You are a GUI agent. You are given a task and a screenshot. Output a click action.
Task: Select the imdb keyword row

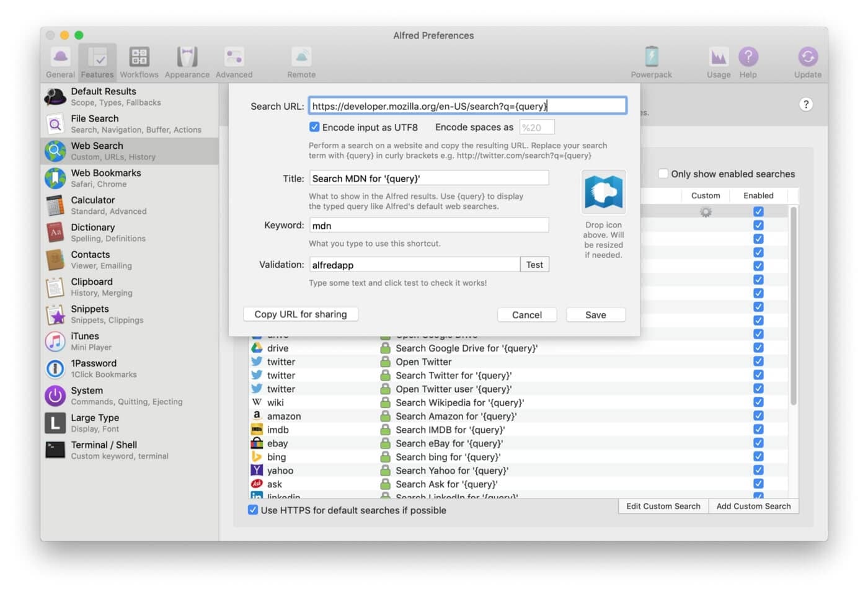tap(520, 430)
